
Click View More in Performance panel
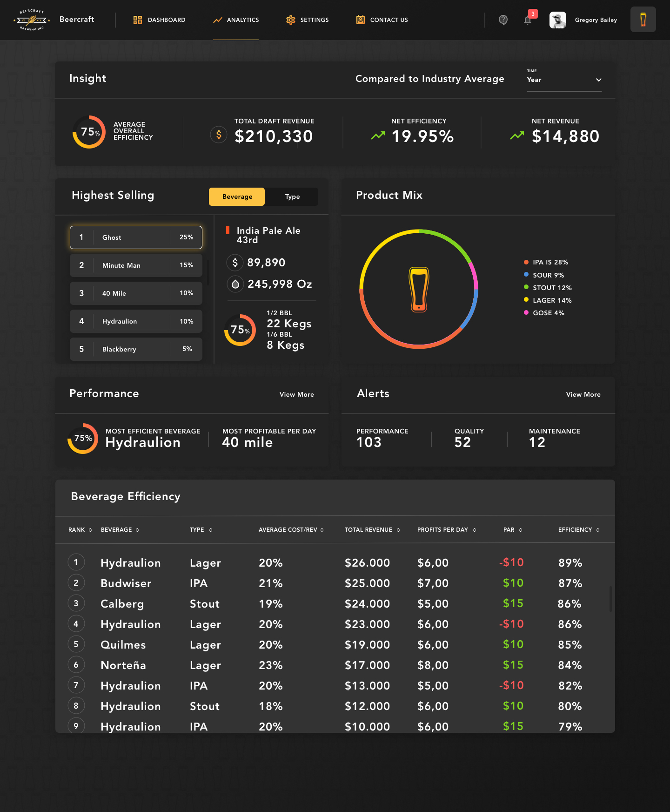[296, 394]
